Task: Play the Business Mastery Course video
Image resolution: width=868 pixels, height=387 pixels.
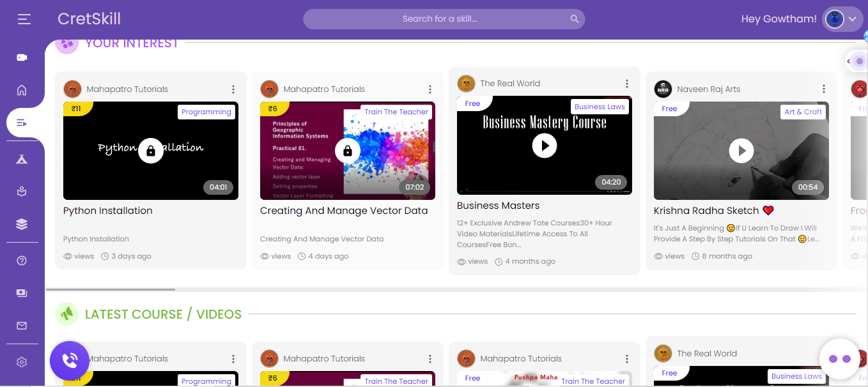Action: (x=545, y=146)
